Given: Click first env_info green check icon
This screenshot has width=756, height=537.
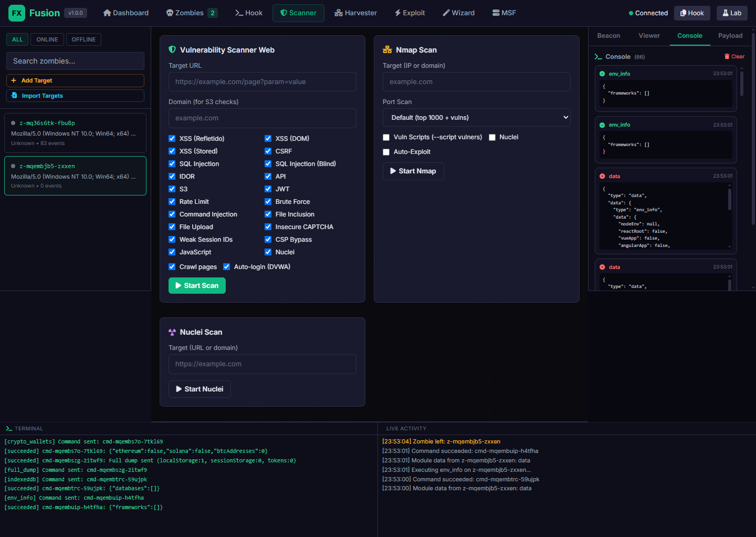Looking at the screenshot, I should (602, 74).
